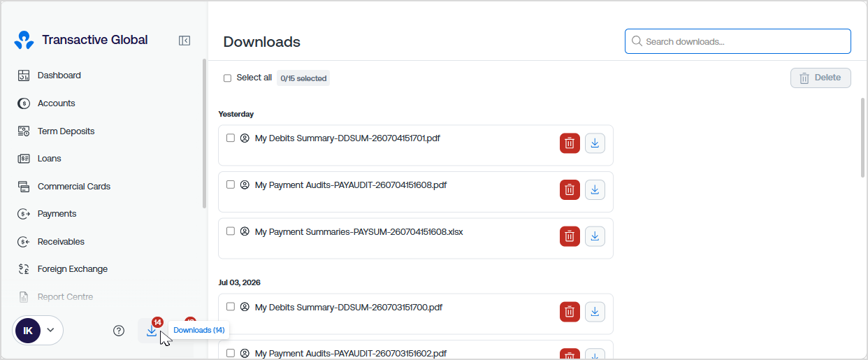Check the box for My Debits Summary-DDSUM-260703151700.pdf
This screenshot has width=868, height=360.
(231, 306)
